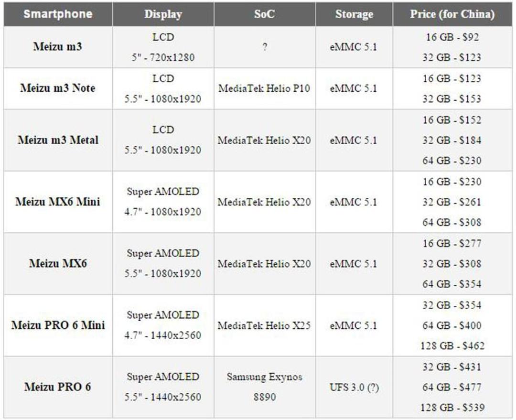Click the Storage column header
Viewport: 516px width, 420px height.
coord(354,14)
